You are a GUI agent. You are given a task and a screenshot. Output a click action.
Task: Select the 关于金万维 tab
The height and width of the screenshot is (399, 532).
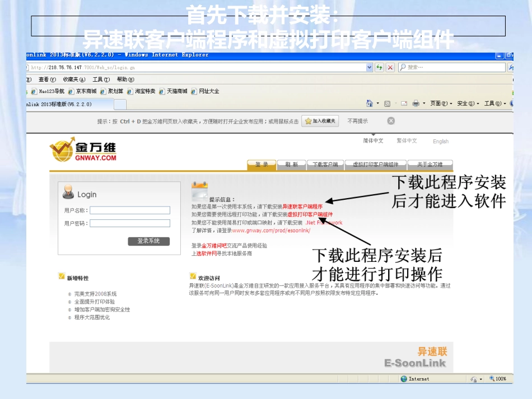point(430,165)
